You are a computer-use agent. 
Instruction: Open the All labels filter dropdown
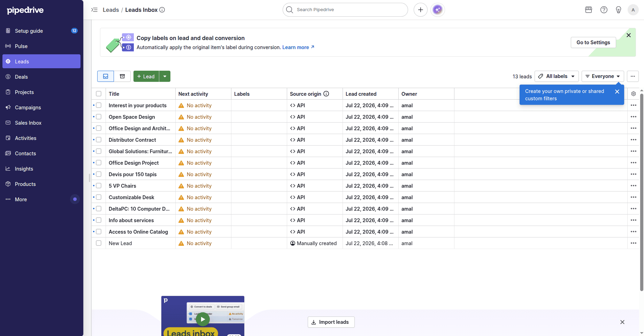tap(557, 76)
